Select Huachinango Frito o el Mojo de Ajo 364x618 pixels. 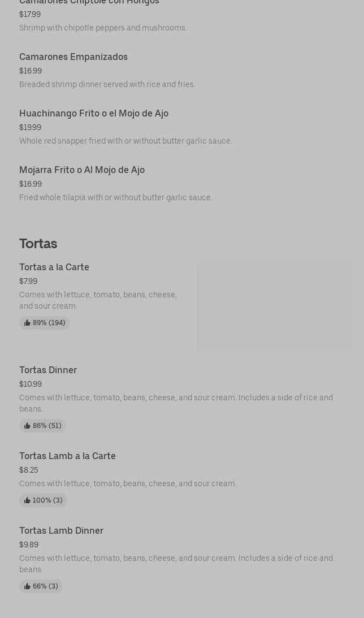[x=94, y=113]
